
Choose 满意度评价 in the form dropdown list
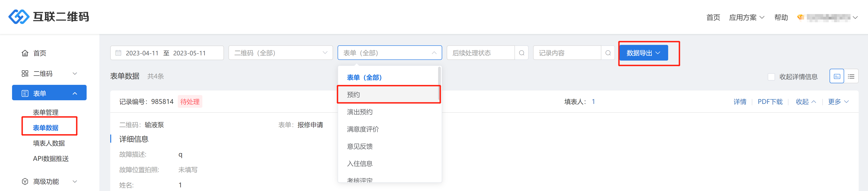363,129
